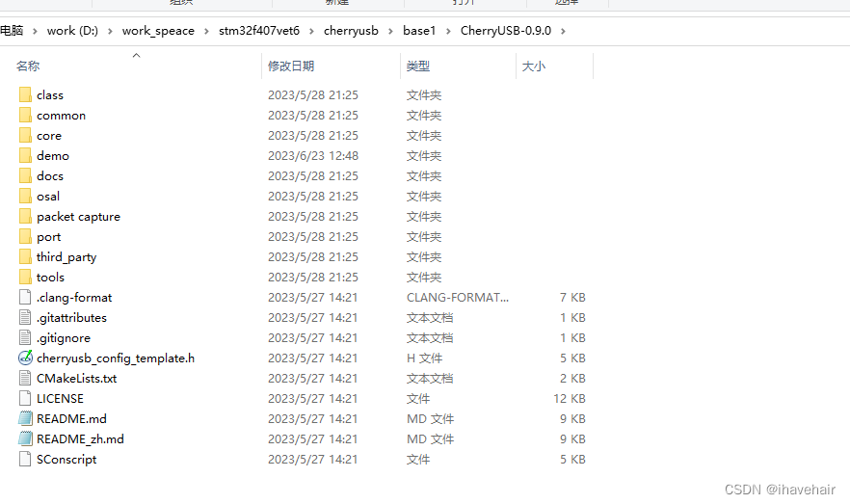Screen dimensions: 850x504
Task: Click the .clang-format file icon
Action: coord(25,297)
